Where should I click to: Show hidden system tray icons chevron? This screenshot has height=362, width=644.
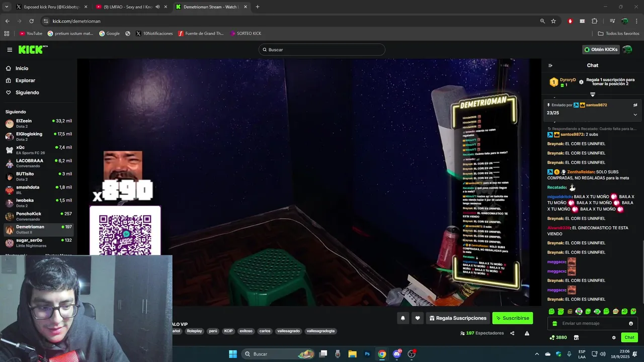(537, 354)
